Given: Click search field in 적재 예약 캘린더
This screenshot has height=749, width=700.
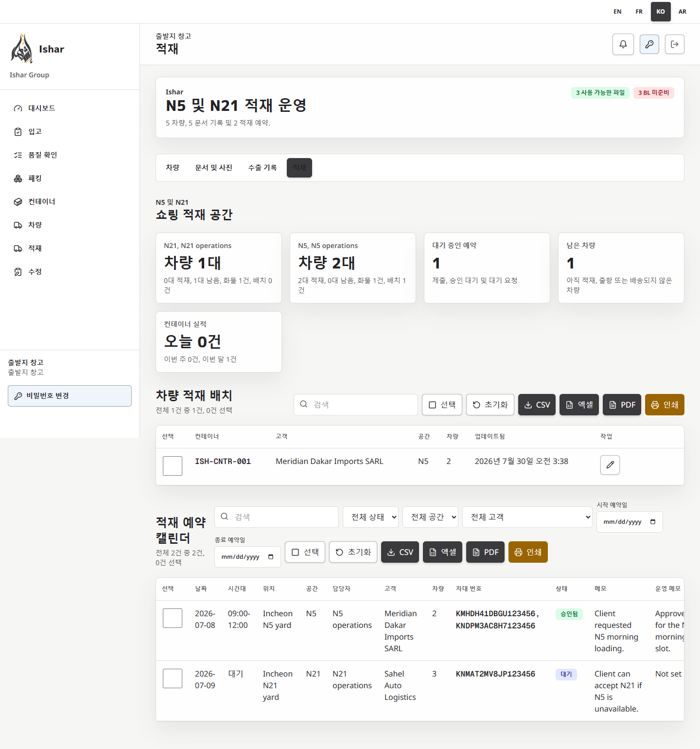Looking at the screenshot, I should pos(277,517).
